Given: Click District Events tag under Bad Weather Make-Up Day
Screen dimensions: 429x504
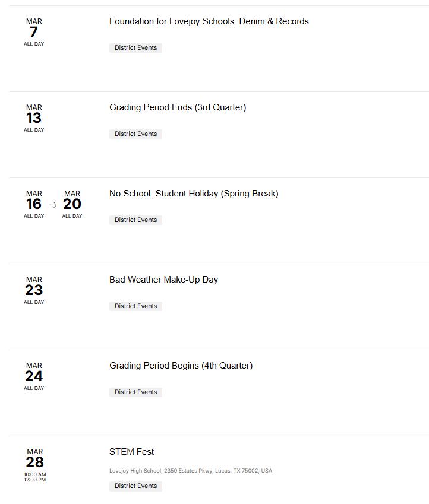Looking at the screenshot, I should [136, 306].
